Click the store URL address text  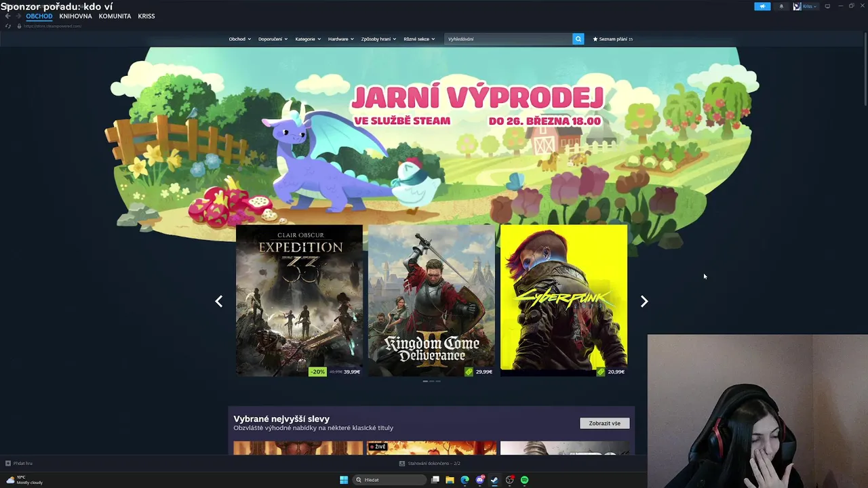click(x=53, y=26)
